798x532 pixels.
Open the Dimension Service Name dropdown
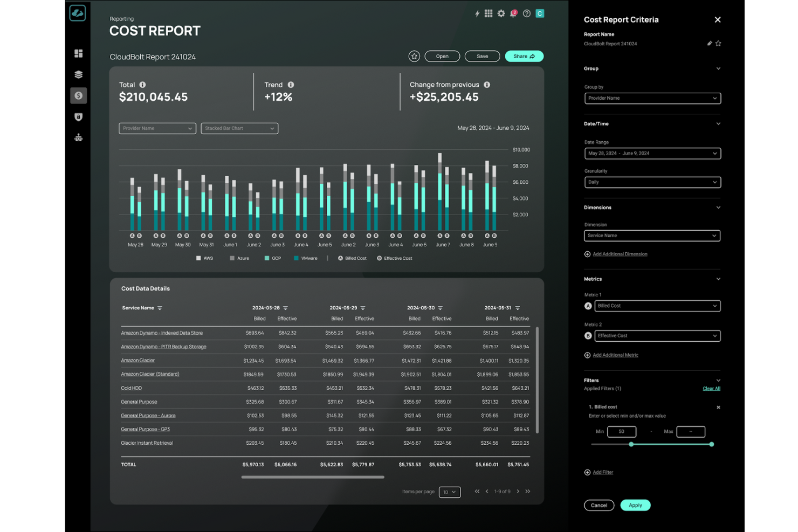(x=652, y=236)
